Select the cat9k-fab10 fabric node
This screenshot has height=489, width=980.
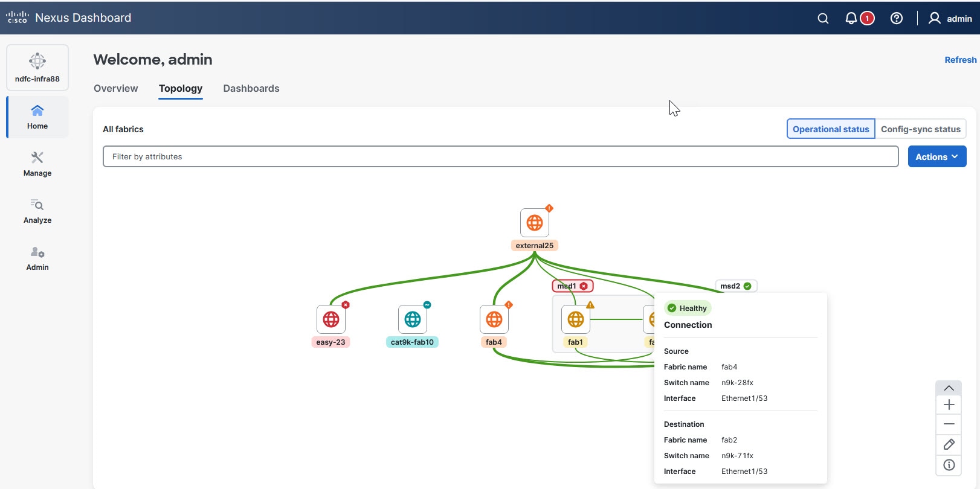413,319
